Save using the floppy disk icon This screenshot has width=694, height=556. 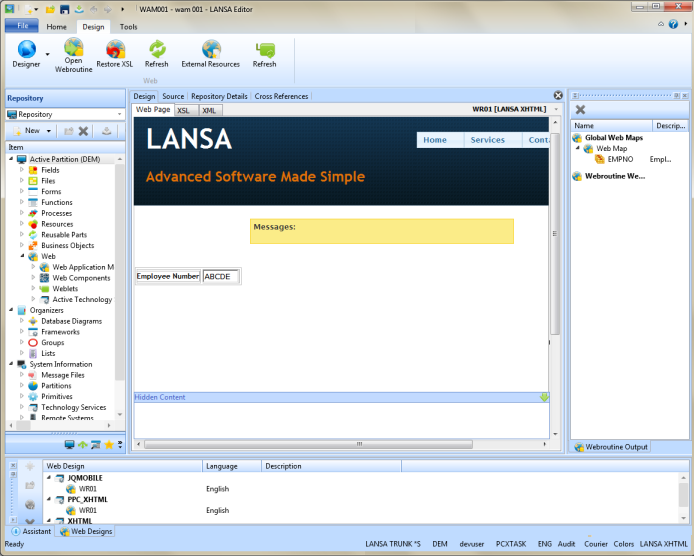(x=65, y=9)
